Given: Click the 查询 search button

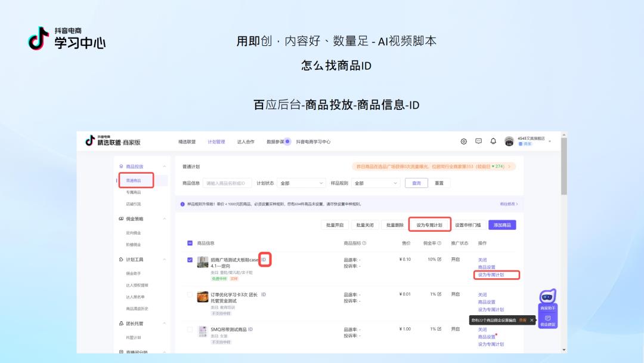Looking at the screenshot, I should click(x=416, y=183).
